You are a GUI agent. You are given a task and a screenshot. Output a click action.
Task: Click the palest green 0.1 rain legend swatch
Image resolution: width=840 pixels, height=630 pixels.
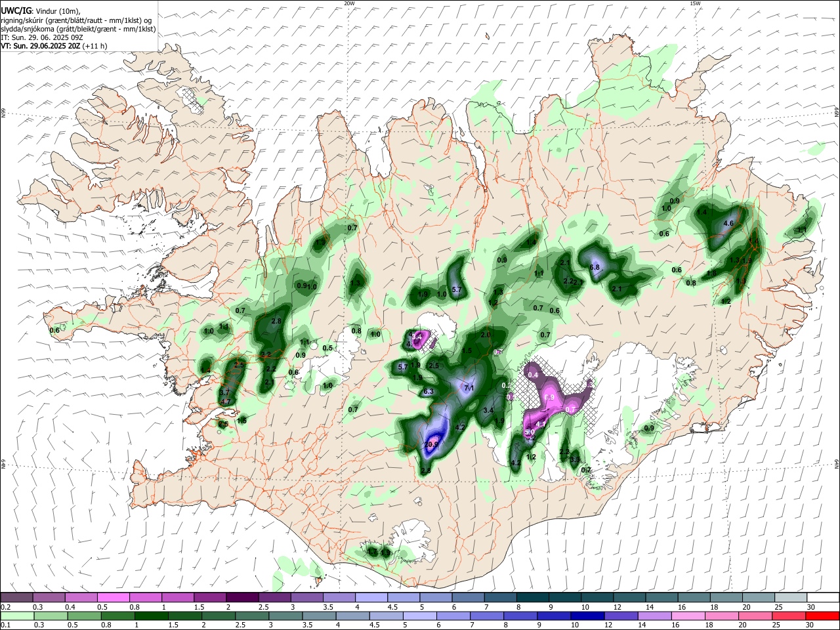tap(18, 616)
